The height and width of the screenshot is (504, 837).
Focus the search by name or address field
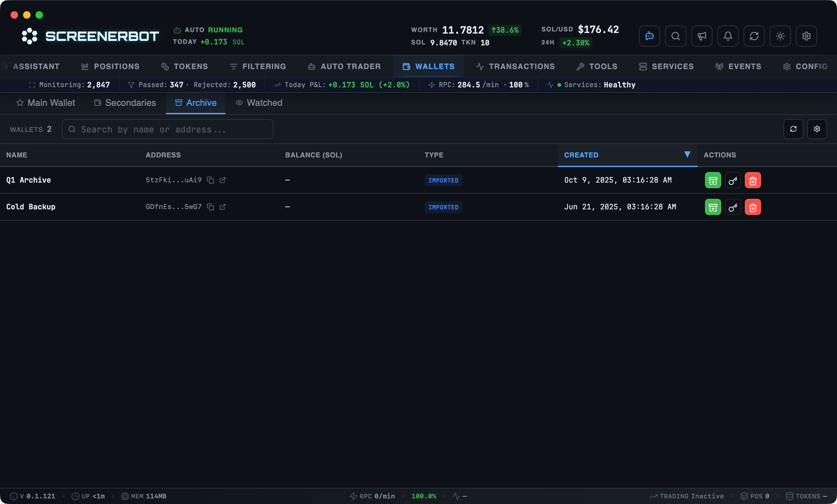(168, 129)
